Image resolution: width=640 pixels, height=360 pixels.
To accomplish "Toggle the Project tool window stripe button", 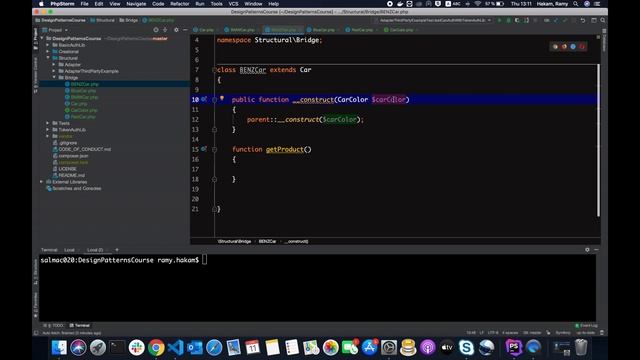I will [36, 39].
